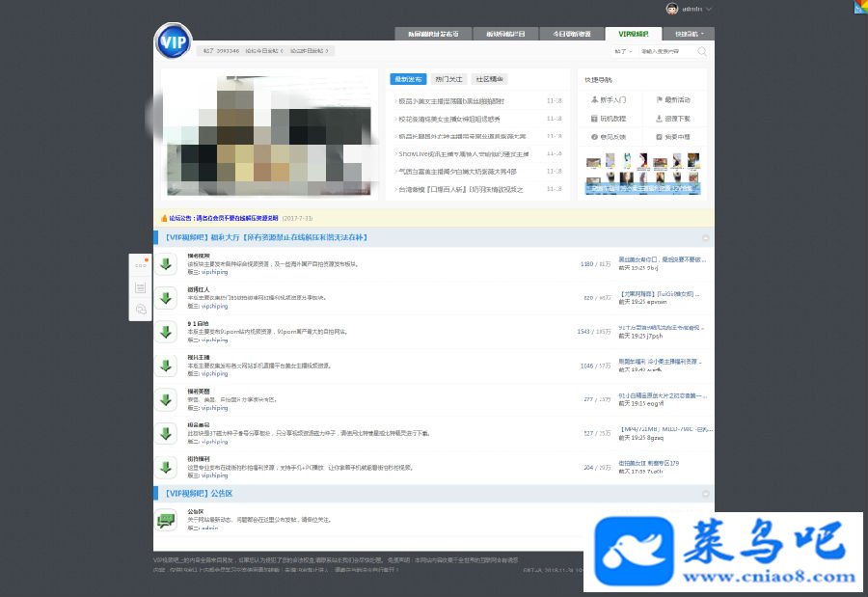Click the 公告区 speech-bubble forum icon
This screenshot has height=597, width=868.
click(166, 520)
